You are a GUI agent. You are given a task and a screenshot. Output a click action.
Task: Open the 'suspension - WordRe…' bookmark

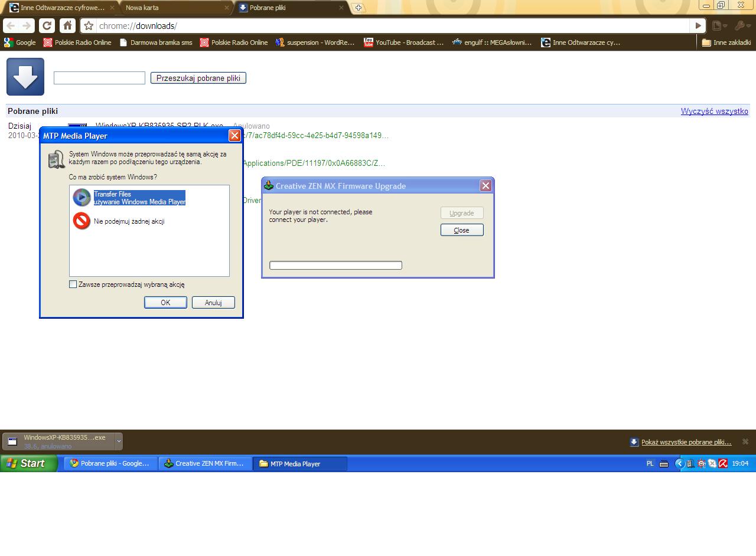(315, 42)
